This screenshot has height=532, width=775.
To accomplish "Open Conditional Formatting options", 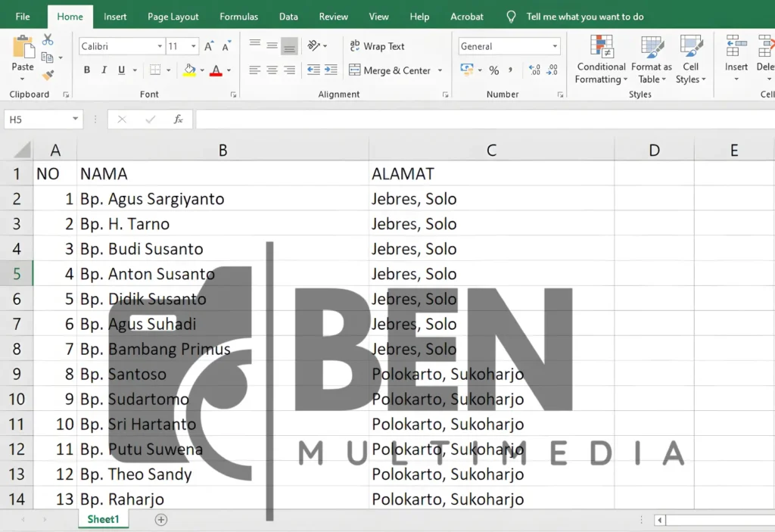I will coord(600,61).
